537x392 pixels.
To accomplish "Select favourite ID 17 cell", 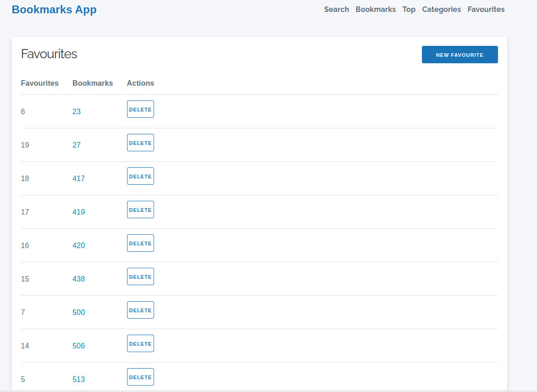I will coord(25,212).
